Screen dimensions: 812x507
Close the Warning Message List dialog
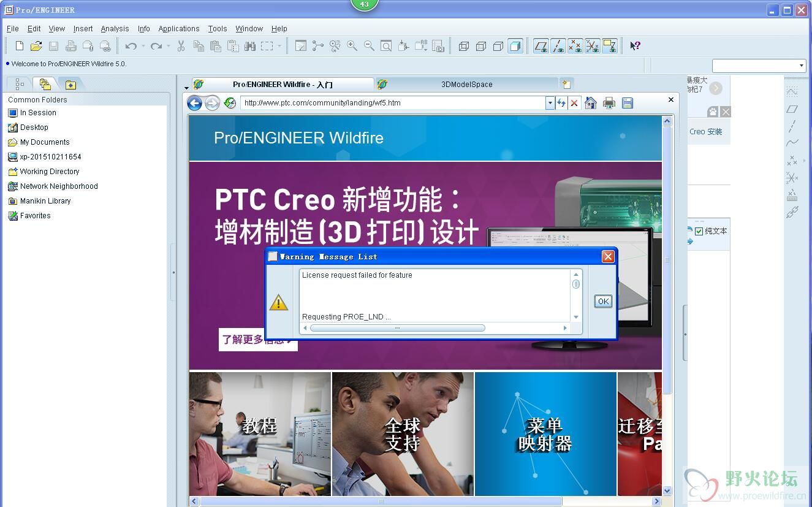click(x=608, y=256)
